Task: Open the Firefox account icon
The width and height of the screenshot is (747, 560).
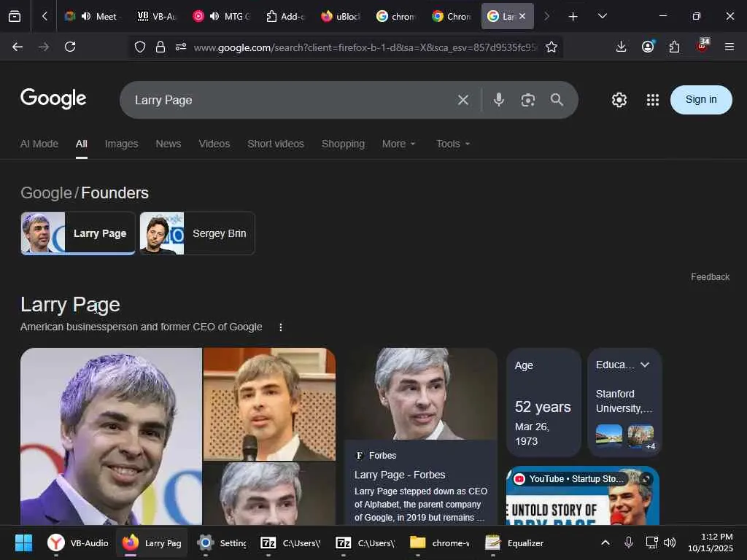Action: coord(648,47)
